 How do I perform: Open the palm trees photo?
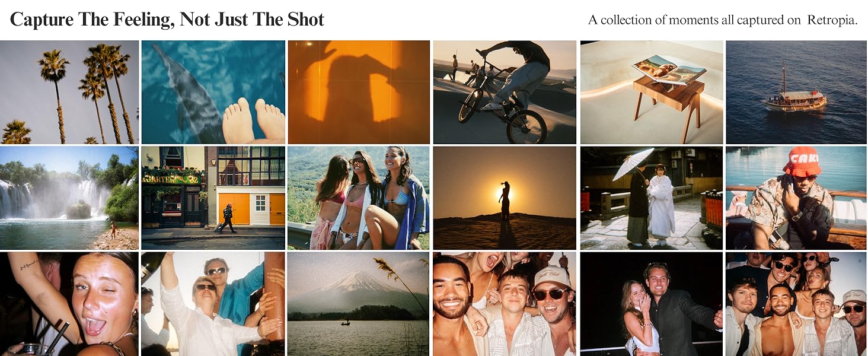click(x=69, y=92)
